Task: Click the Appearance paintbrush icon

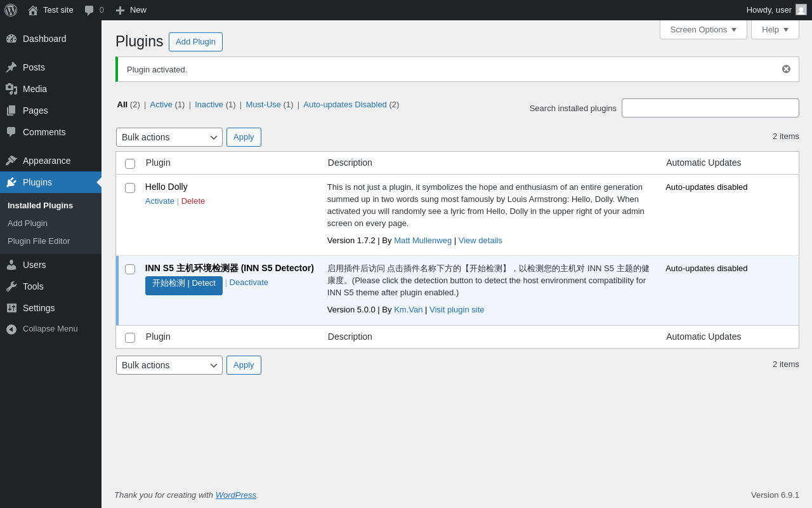Action: pyautogui.click(x=11, y=161)
